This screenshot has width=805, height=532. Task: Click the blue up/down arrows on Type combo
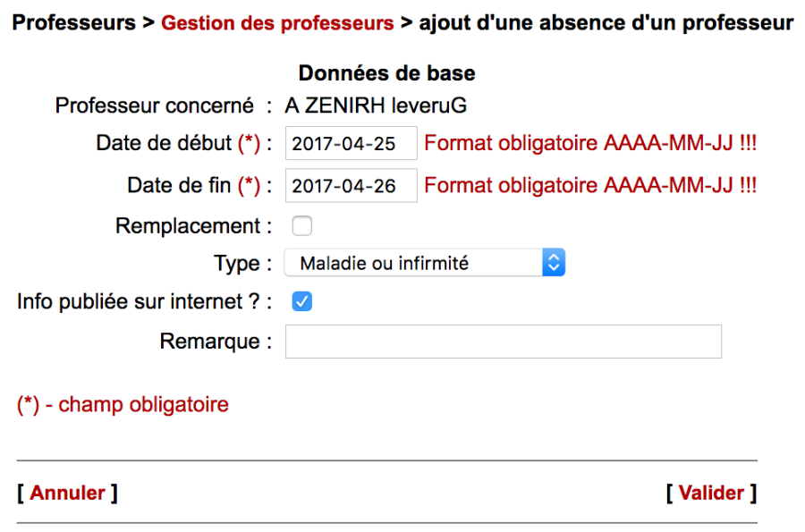click(x=553, y=262)
